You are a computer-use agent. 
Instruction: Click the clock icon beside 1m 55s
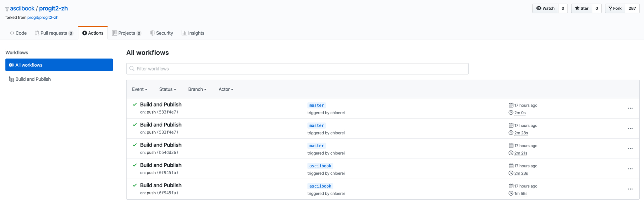tap(511, 193)
